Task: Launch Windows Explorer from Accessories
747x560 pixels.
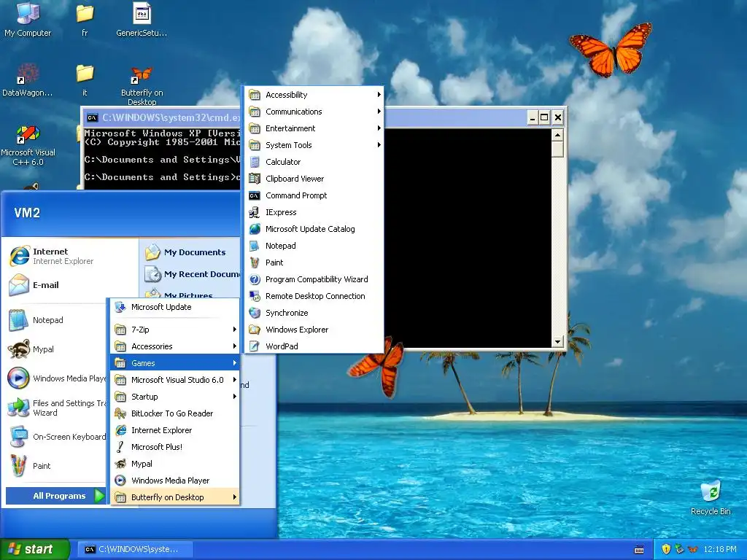Action: pyautogui.click(x=314, y=330)
